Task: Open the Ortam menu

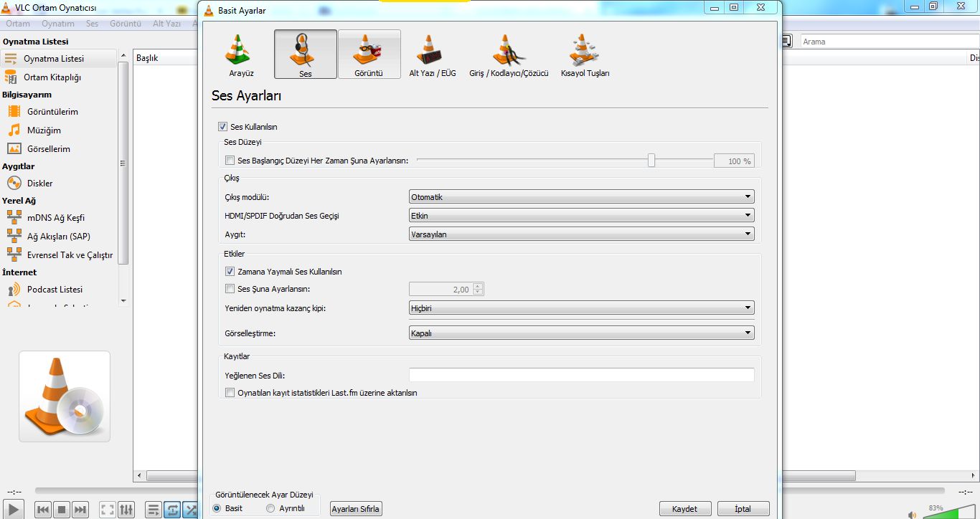Action: [x=18, y=24]
